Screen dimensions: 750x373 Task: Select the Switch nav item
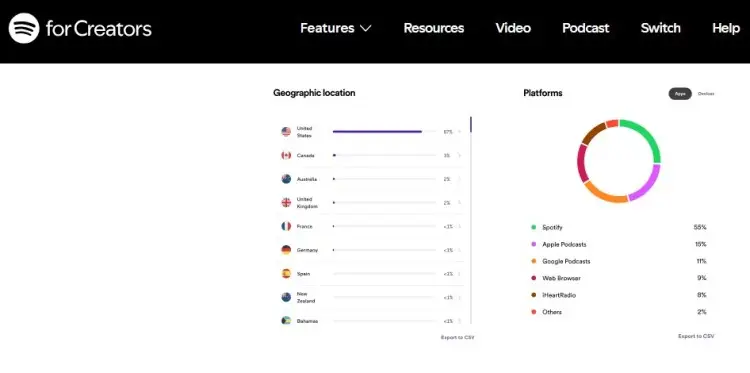(660, 28)
